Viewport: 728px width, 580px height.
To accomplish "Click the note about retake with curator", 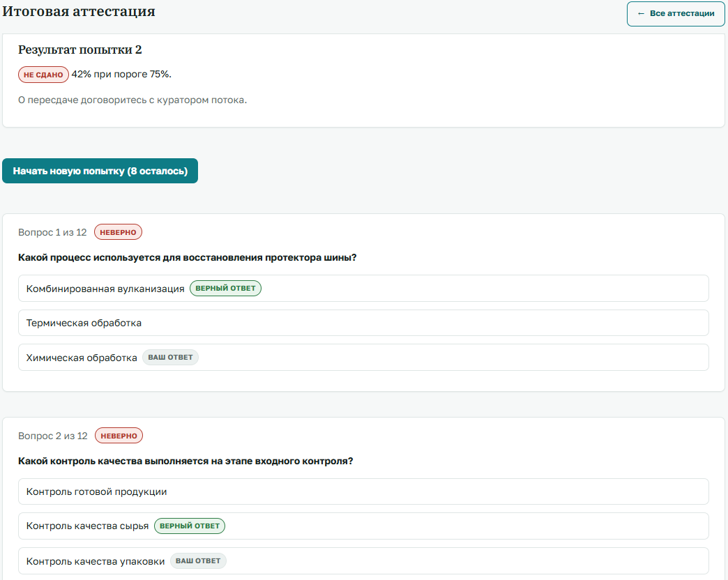I will [132, 100].
